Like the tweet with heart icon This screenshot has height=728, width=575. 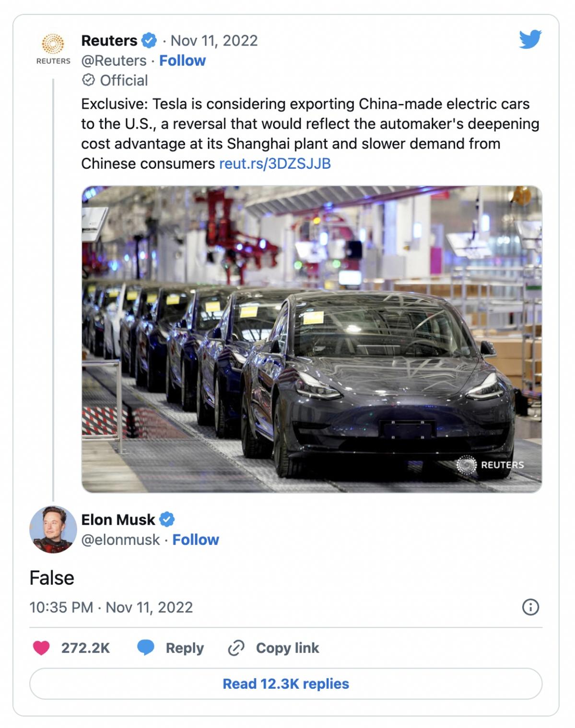pos(41,648)
